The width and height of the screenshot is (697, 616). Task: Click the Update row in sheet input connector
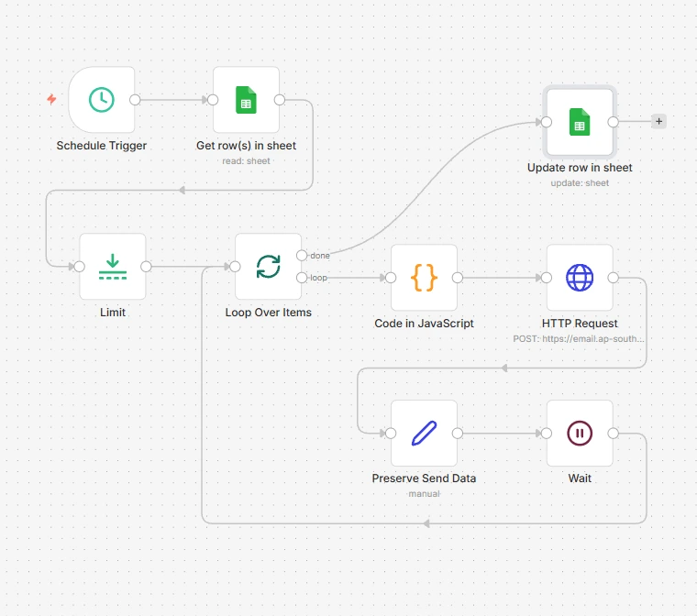click(547, 122)
